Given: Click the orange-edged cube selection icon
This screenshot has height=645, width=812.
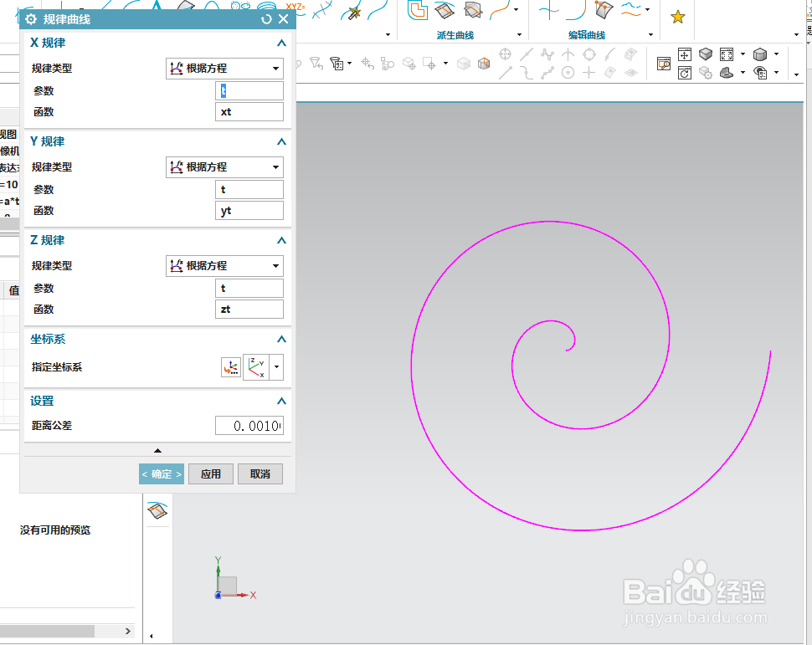Looking at the screenshot, I should point(484,63).
